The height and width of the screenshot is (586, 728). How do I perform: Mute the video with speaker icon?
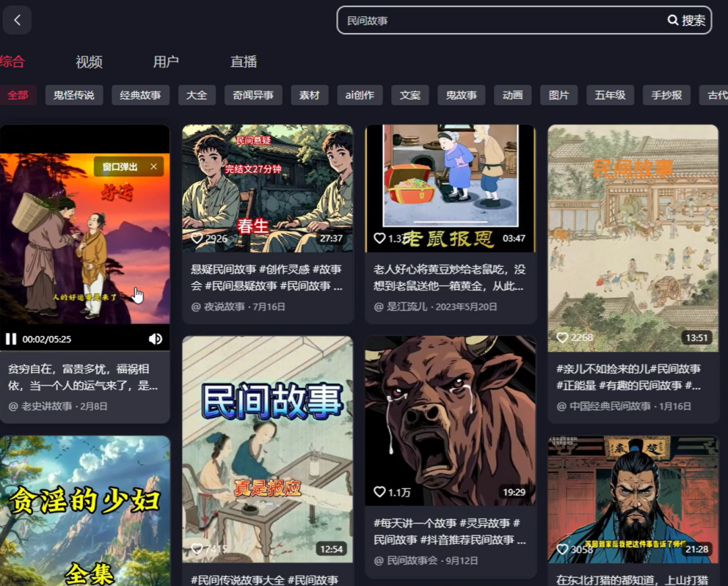click(x=155, y=339)
